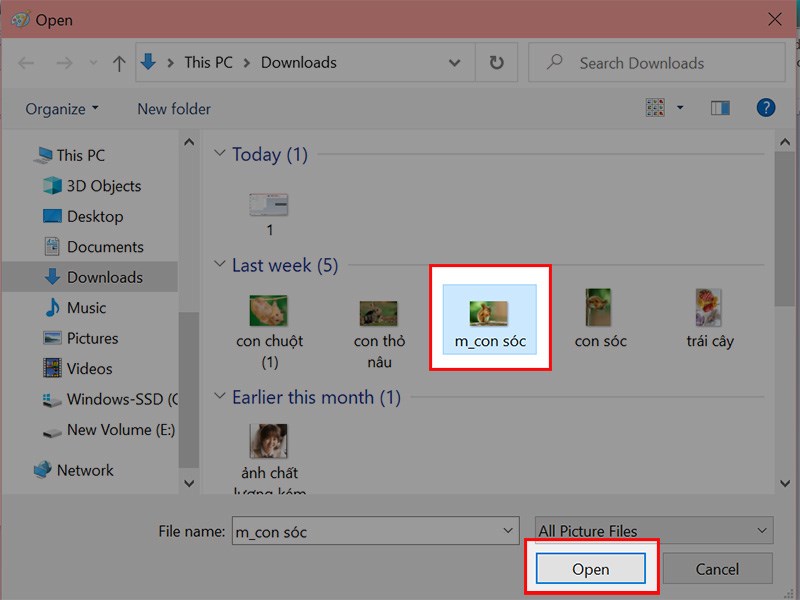The width and height of the screenshot is (800, 600).
Task: Click the Refresh button in address bar
Action: click(496, 63)
